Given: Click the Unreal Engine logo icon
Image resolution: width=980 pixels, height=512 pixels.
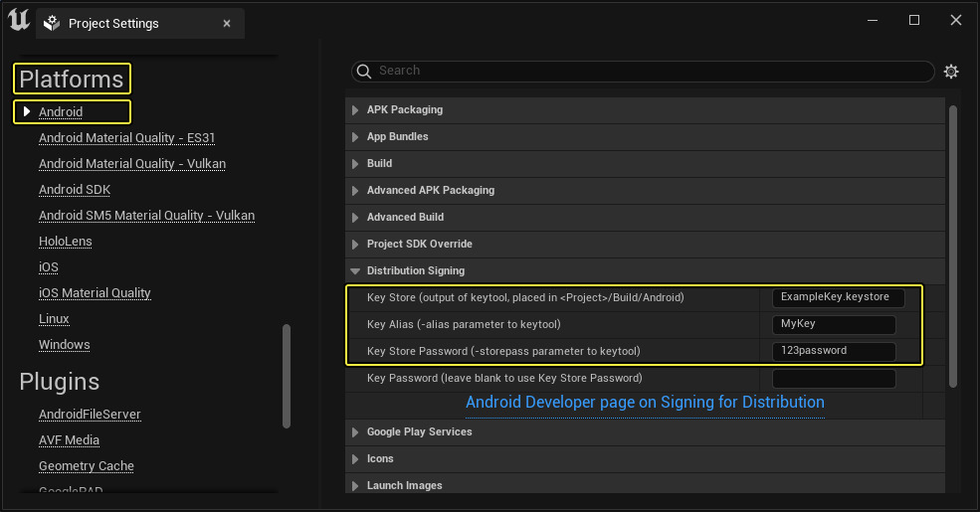Looking at the screenshot, I should click(x=18, y=21).
